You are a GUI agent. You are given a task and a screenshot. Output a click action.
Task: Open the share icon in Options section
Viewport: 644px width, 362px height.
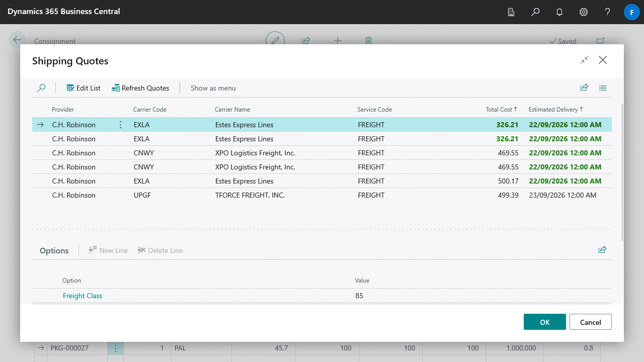tap(602, 250)
